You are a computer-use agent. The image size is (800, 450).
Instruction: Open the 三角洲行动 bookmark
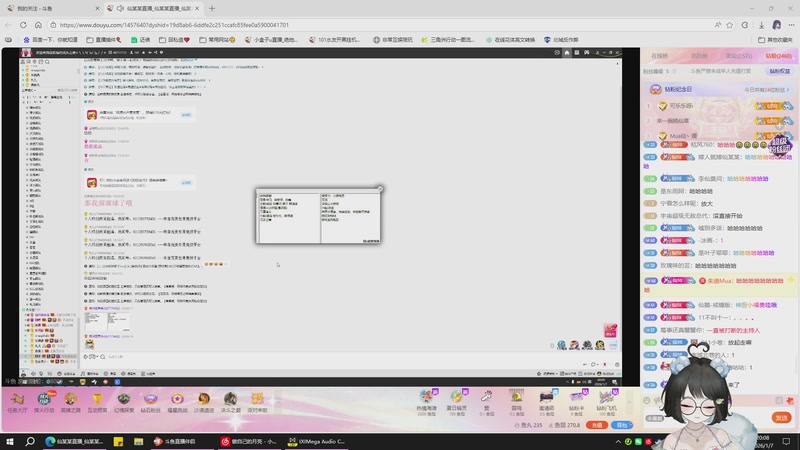click(x=448, y=39)
